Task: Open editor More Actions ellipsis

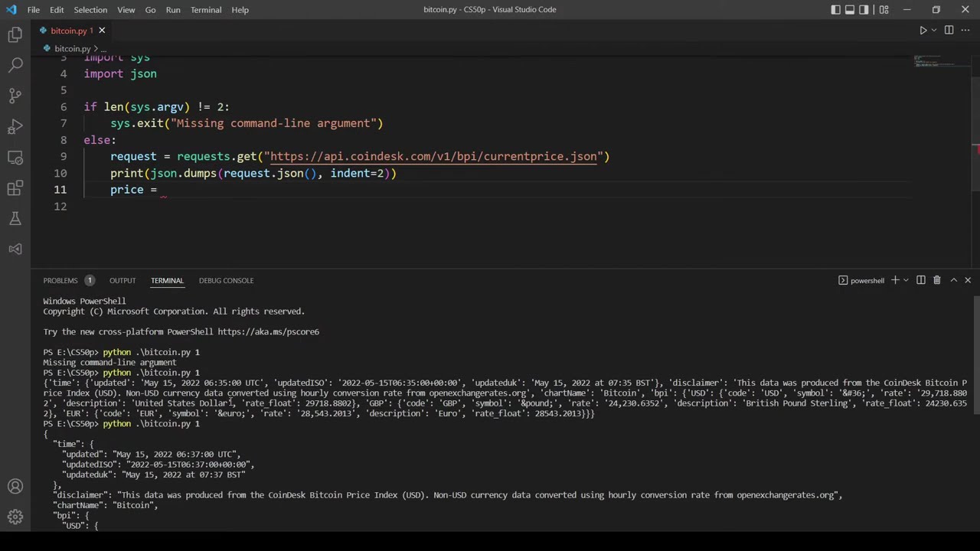Action: pyautogui.click(x=965, y=31)
